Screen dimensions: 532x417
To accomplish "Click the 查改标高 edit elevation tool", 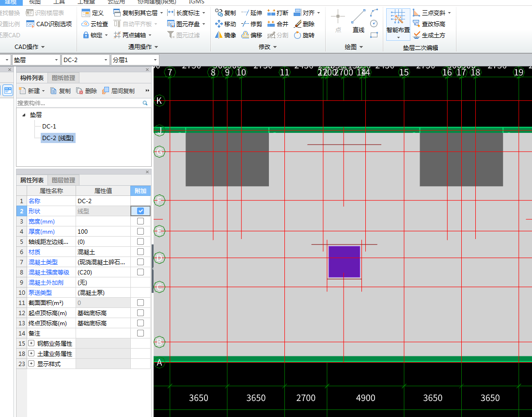I will 429,24.
